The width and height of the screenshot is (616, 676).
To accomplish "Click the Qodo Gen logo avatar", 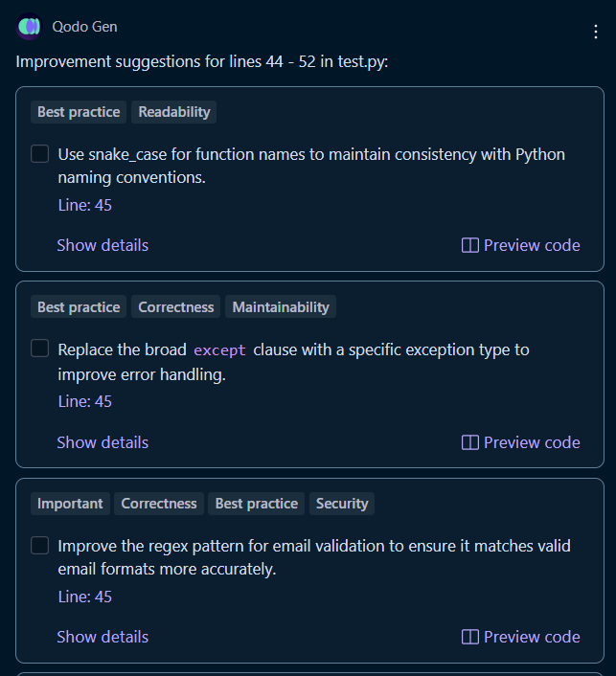I will tap(29, 27).
